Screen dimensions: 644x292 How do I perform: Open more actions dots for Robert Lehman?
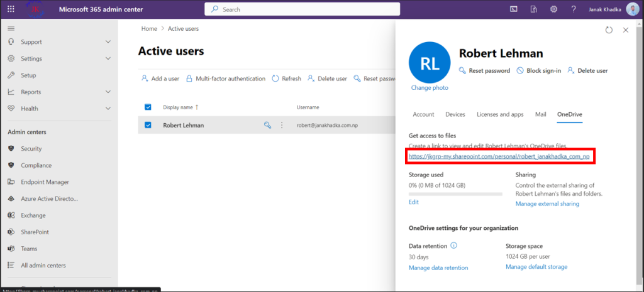pos(282,125)
